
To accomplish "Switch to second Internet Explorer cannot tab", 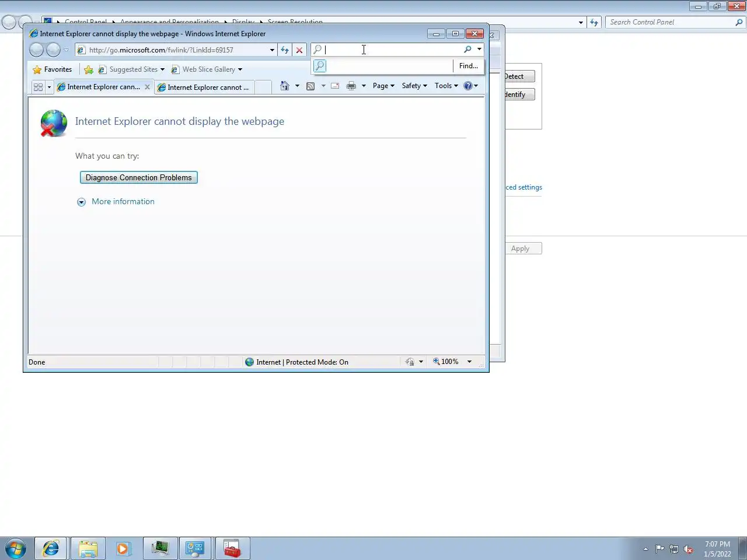I will pyautogui.click(x=204, y=87).
